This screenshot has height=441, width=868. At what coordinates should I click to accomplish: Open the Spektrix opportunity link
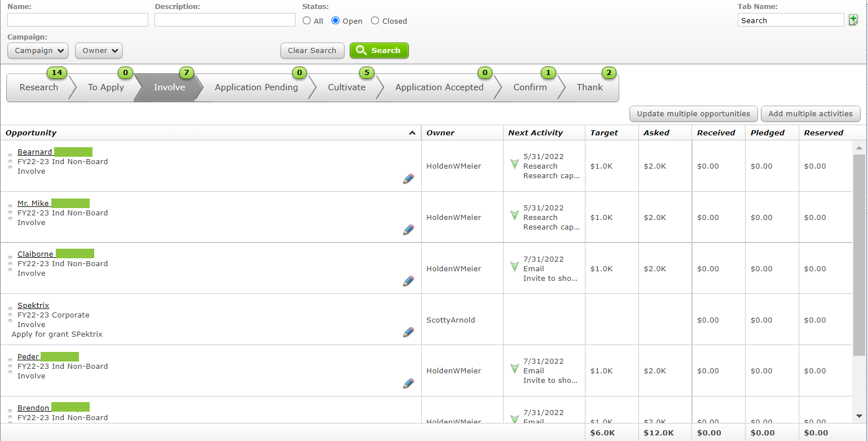click(x=33, y=305)
